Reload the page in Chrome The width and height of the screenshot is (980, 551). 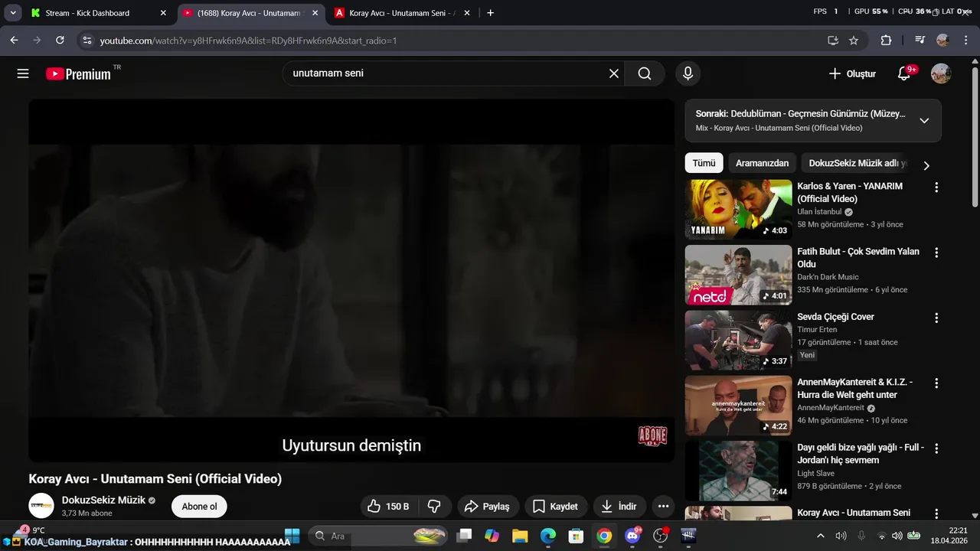[x=60, y=41]
